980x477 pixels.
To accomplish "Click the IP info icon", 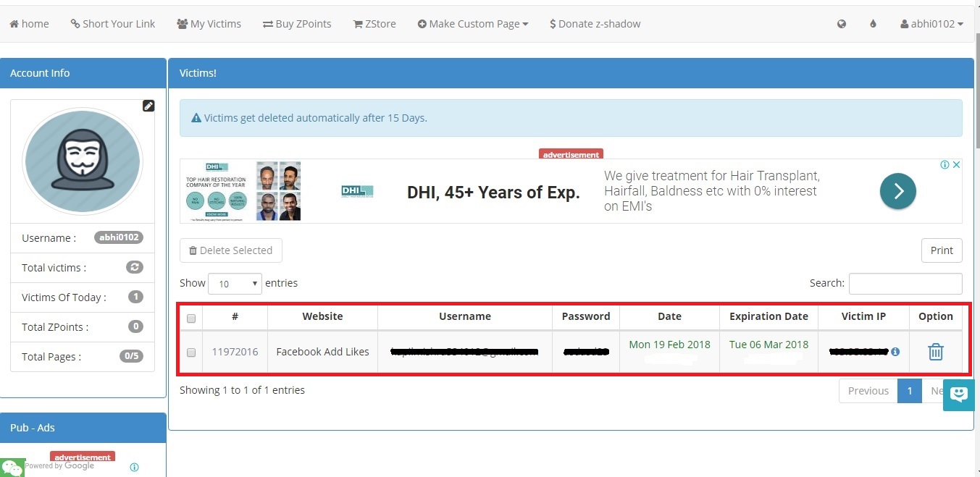I will coord(895,352).
